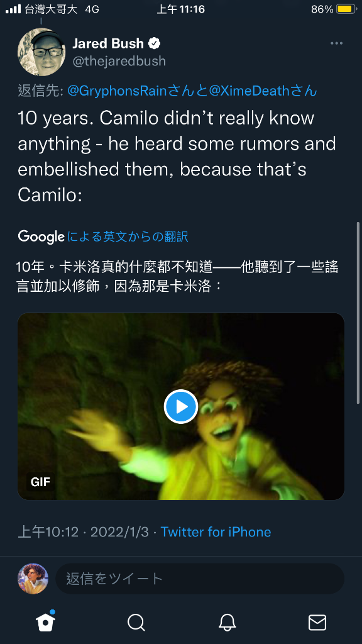Tap Jared Bush's profile avatar
The width and height of the screenshot is (362, 644).
pyautogui.click(x=41, y=52)
